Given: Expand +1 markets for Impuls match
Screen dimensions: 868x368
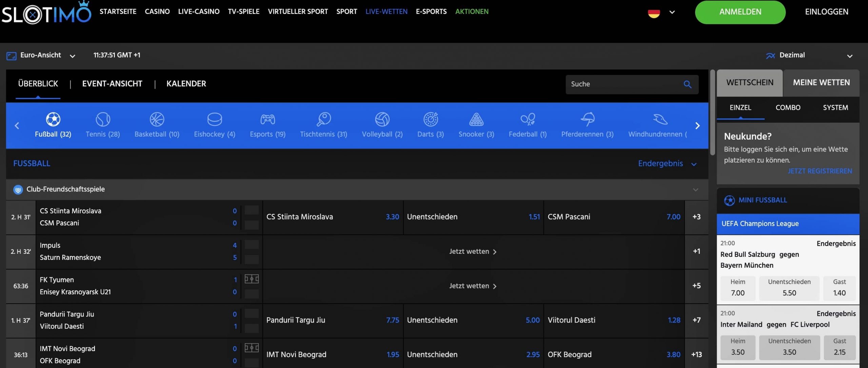Looking at the screenshot, I should point(696,251).
